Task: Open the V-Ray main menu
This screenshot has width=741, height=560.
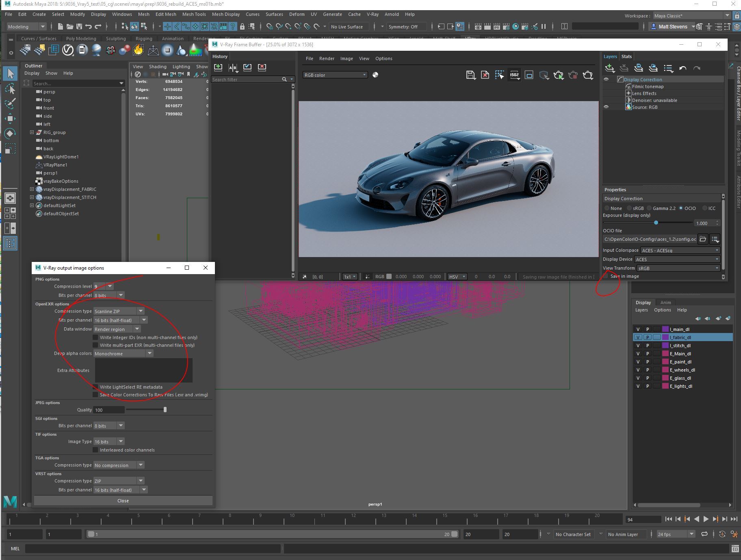Action: (373, 14)
